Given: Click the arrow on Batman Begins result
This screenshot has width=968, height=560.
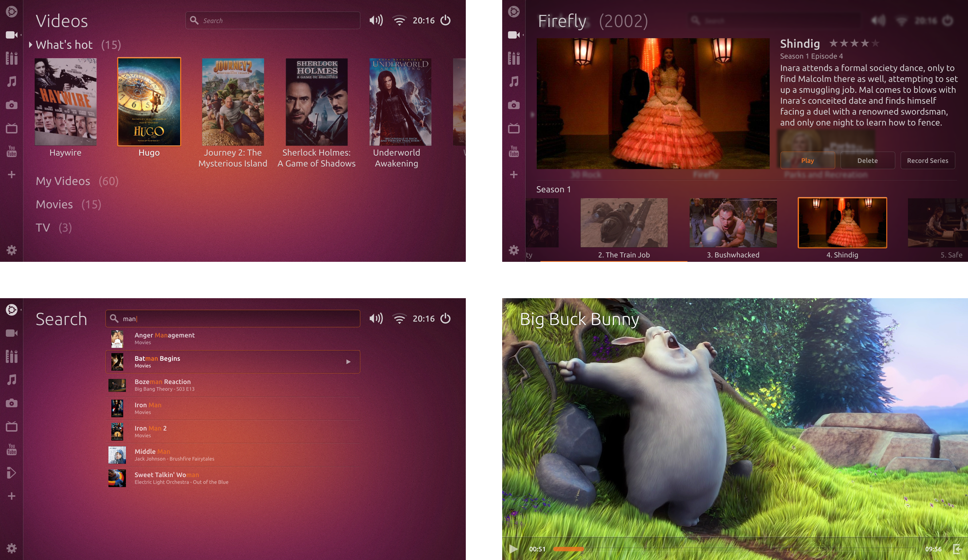Looking at the screenshot, I should 348,361.
